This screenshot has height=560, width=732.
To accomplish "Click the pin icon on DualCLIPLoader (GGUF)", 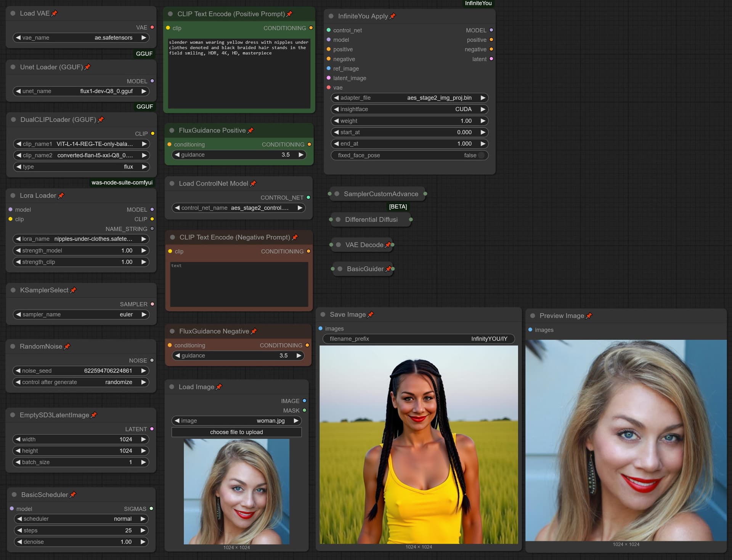I will (101, 120).
